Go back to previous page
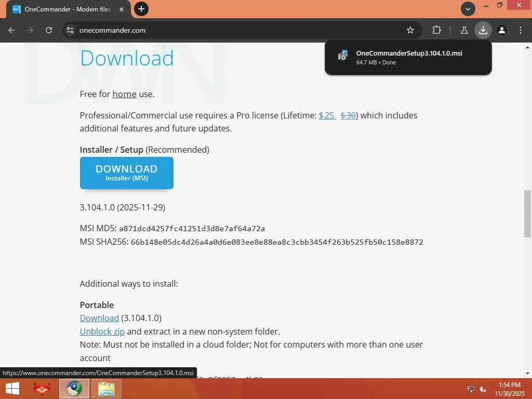Viewport: 532px width, 399px height. click(11, 30)
